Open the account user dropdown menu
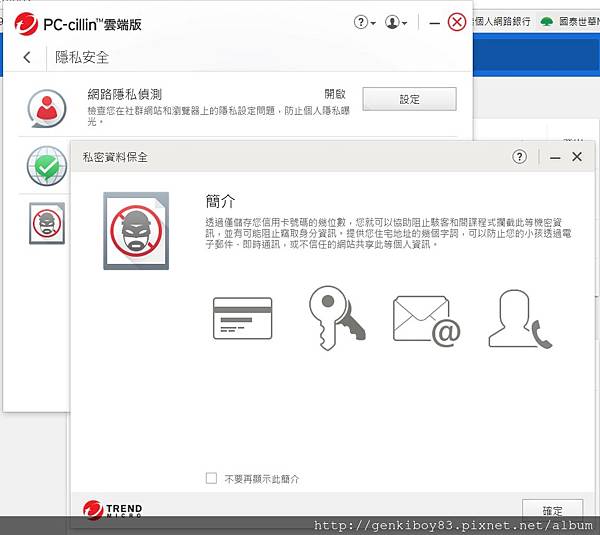600x535 pixels. [x=396, y=22]
